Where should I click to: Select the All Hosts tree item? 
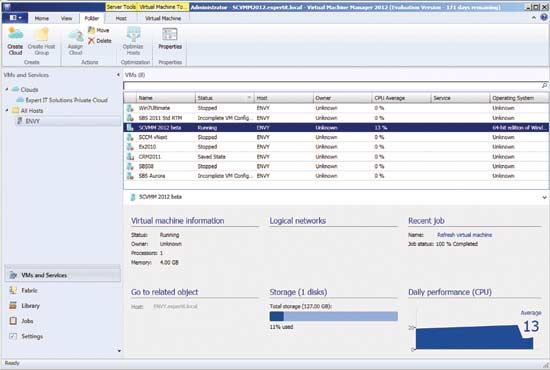point(32,110)
